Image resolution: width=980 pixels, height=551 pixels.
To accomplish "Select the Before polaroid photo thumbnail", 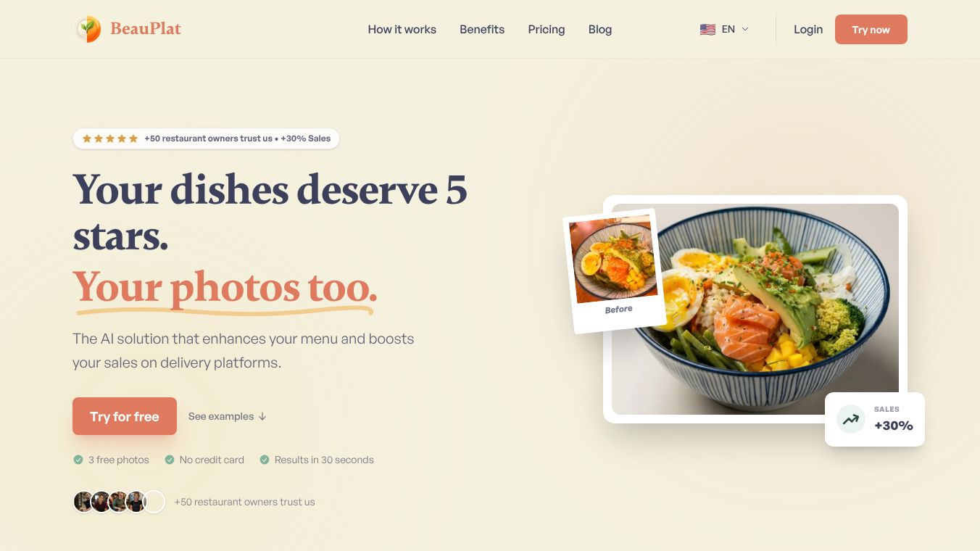I will pos(615,271).
